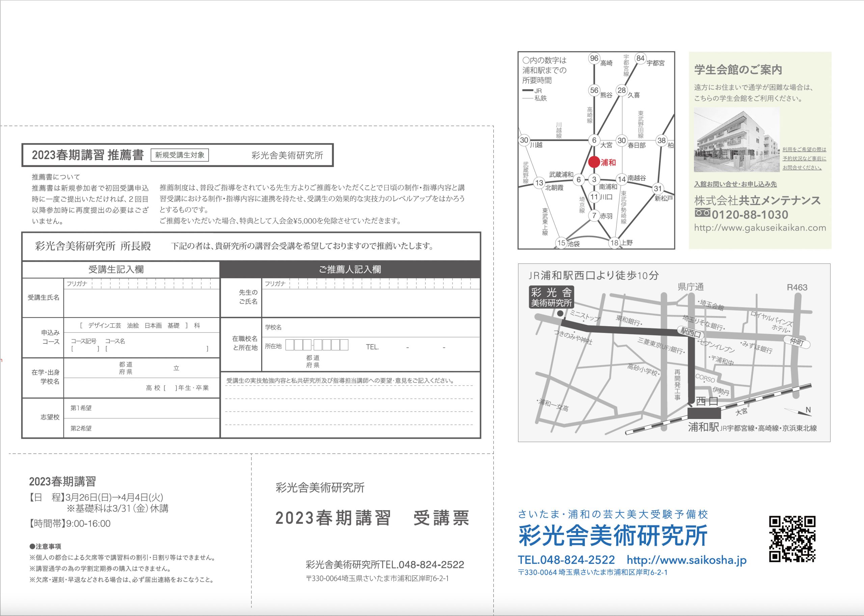Viewport: 864px width, 616px height.
Task: Click the last postal code box
Action: pyautogui.click(x=344, y=345)
